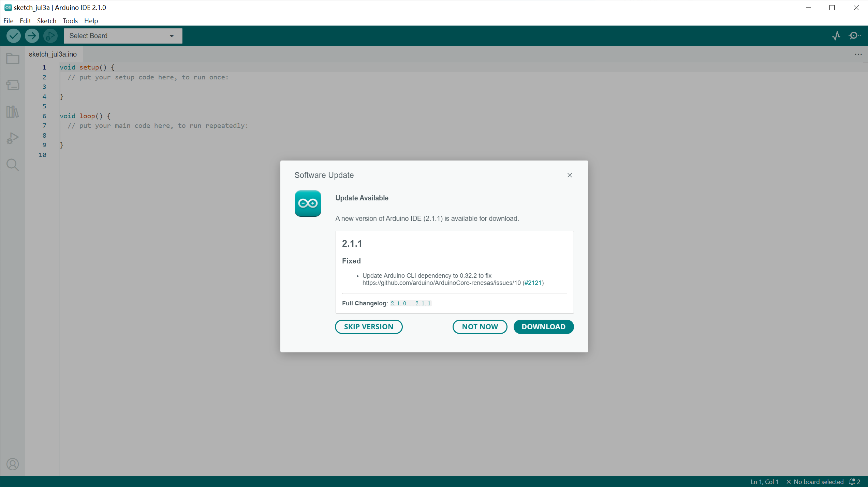Click the Verify checkmark button

coord(14,36)
